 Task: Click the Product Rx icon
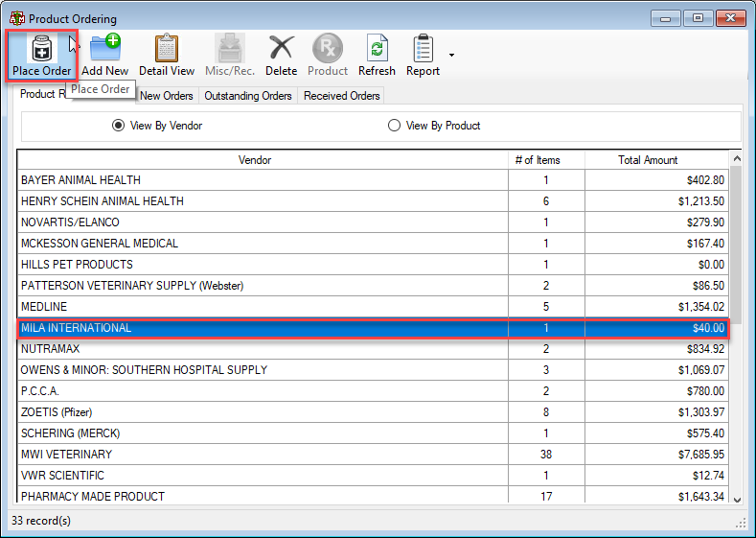tap(328, 48)
